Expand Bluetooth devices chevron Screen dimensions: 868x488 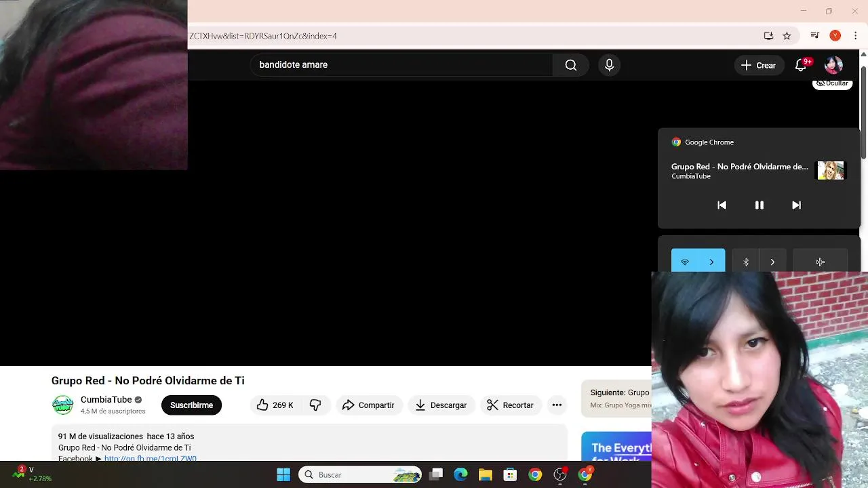pos(772,262)
